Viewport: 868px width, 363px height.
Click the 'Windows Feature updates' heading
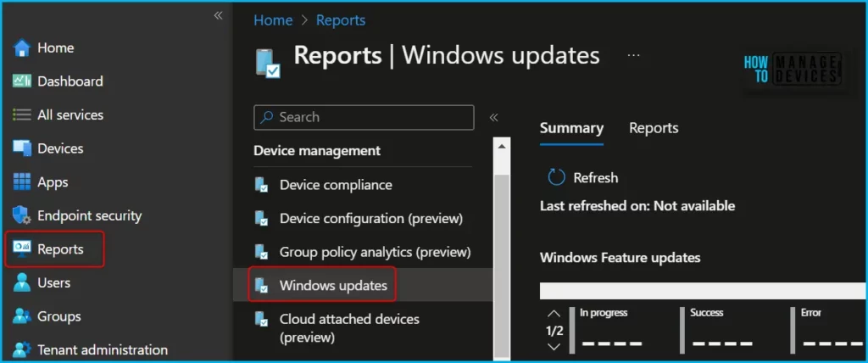coord(620,258)
